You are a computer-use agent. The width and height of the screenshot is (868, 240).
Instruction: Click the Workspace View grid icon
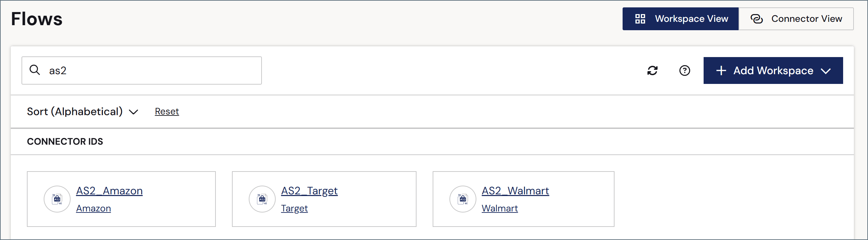click(640, 19)
